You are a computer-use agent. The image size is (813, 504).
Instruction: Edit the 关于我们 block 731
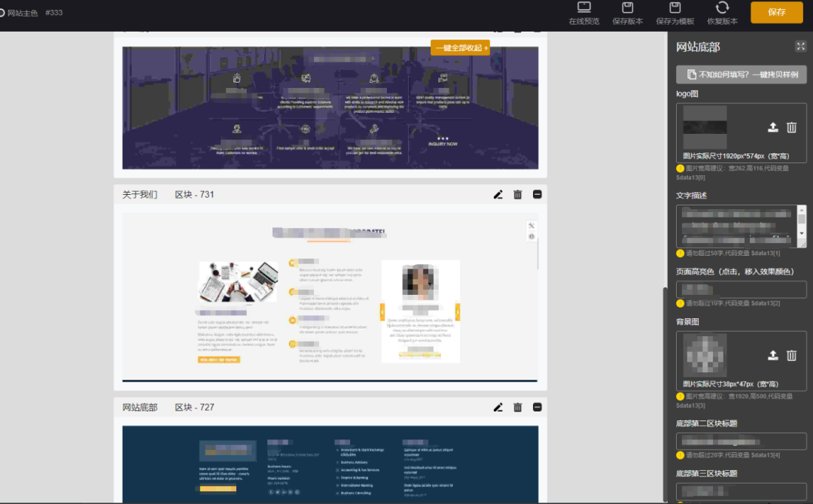click(x=498, y=195)
